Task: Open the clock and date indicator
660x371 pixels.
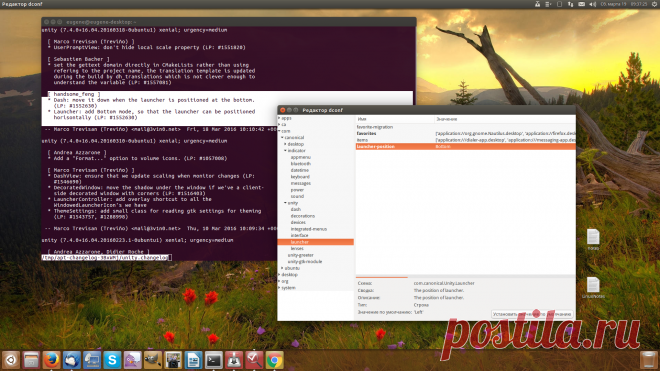Action: (624, 4)
